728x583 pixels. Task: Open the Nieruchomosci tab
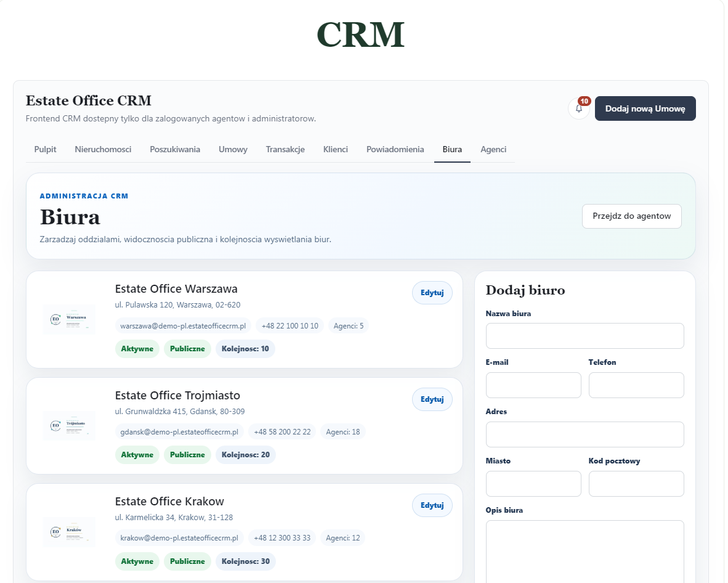pyautogui.click(x=103, y=150)
